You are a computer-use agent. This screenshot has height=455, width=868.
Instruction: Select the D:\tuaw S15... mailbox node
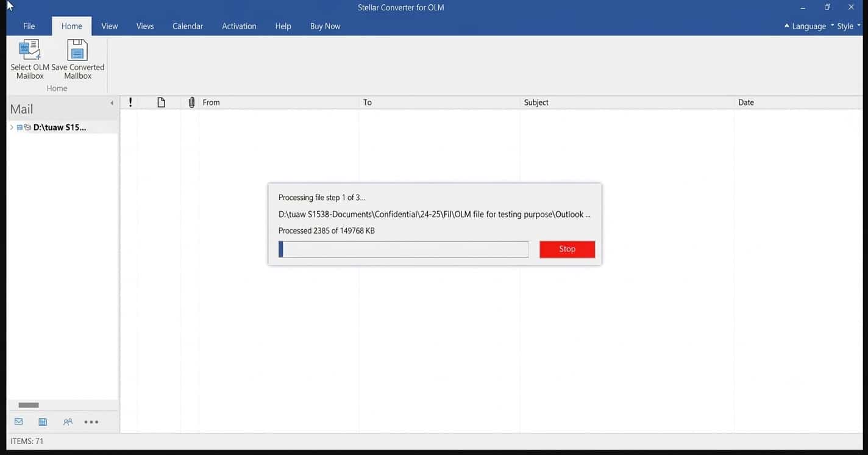[60, 127]
